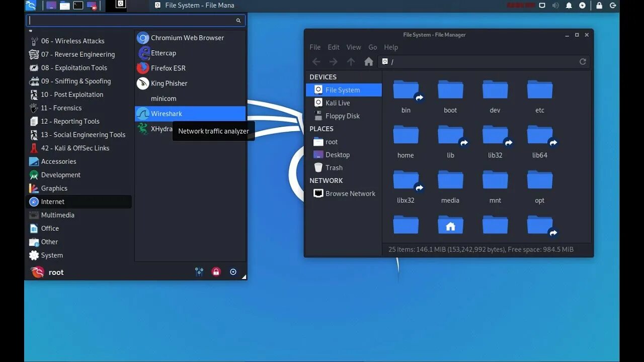Expand the 09 - Sniffing & Spoofing category
Image resolution: width=644 pixels, height=362 pixels.
pyautogui.click(x=79, y=81)
